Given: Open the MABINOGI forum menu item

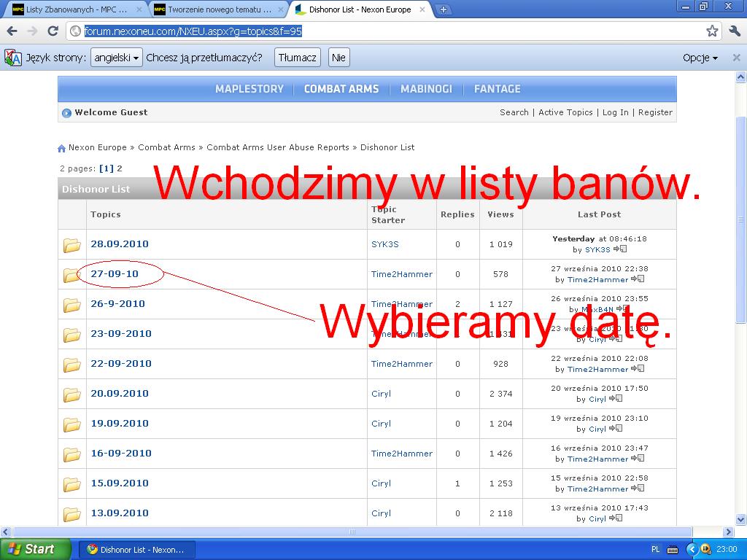Looking at the screenshot, I should (x=426, y=89).
